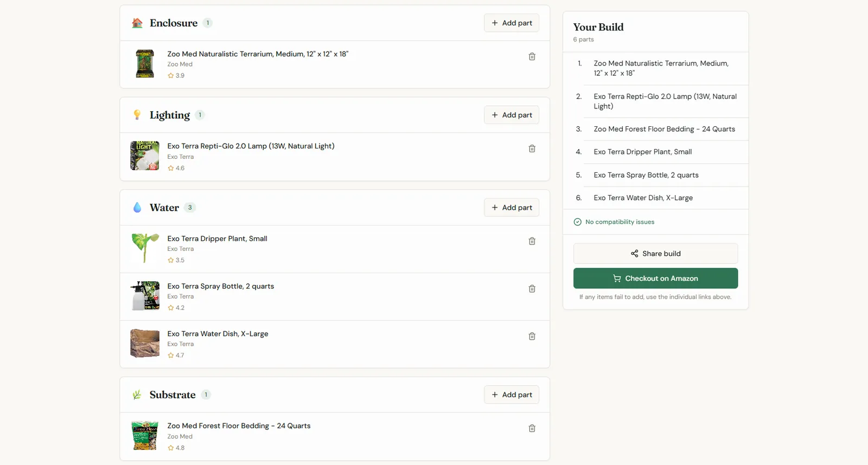Click star rating 3.5 on Dripper Plant
This screenshot has width=868, height=465.
tap(176, 260)
